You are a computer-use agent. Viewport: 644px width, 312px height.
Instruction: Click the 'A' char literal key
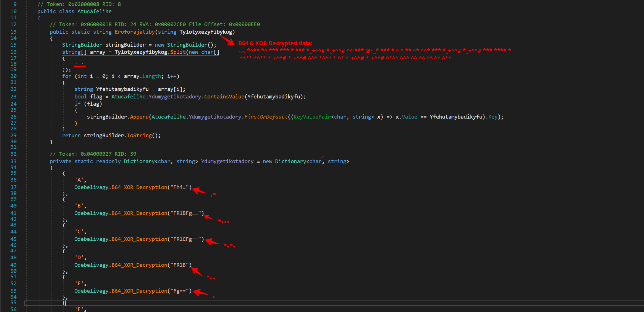(x=79, y=180)
